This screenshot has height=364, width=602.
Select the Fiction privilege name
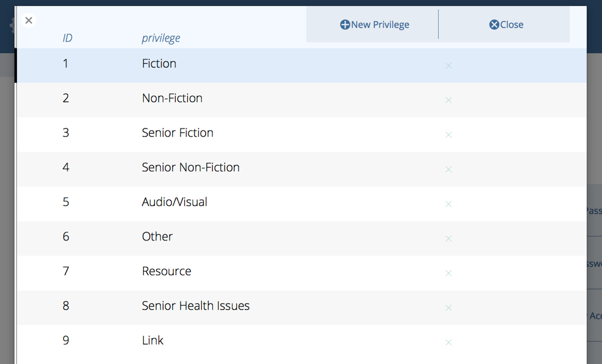pyautogui.click(x=159, y=64)
